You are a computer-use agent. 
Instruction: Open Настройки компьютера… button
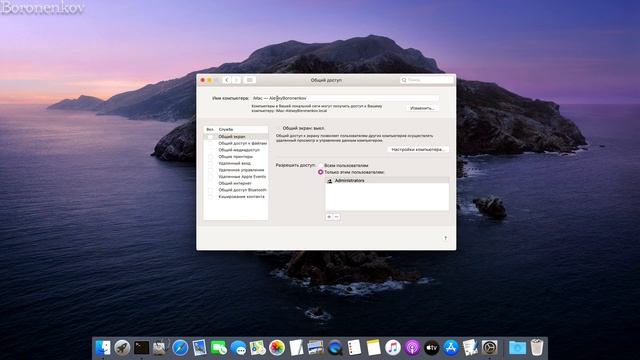click(x=418, y=149)
